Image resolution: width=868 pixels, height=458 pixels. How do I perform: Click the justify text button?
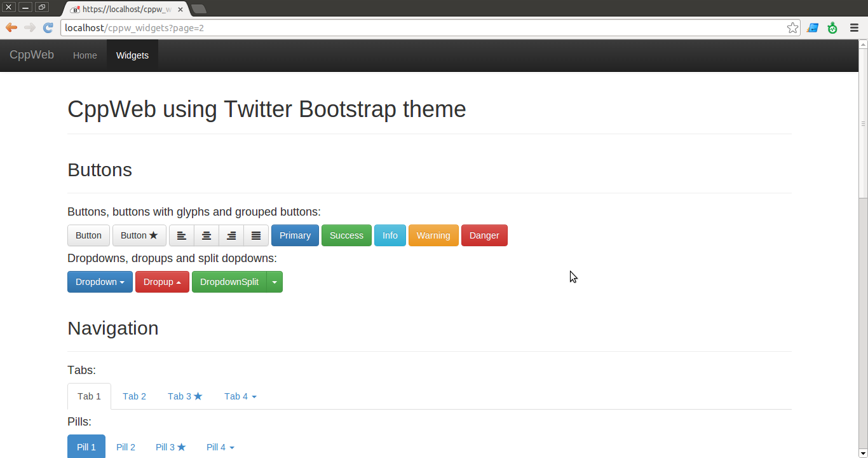[x=256, y=235]
